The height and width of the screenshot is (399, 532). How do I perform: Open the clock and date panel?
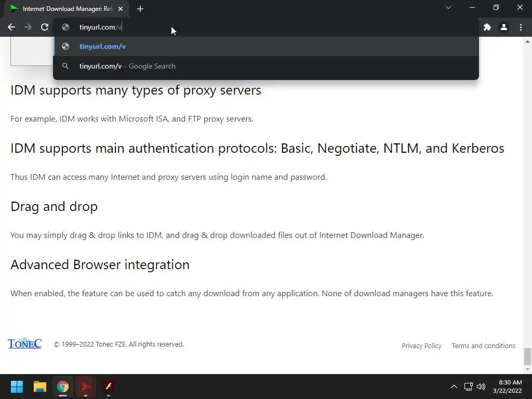(507, 387)
